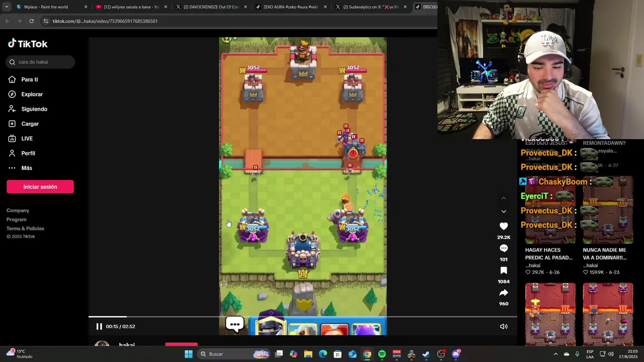Pause the TikTok video
644x362 pixels.
99,326
